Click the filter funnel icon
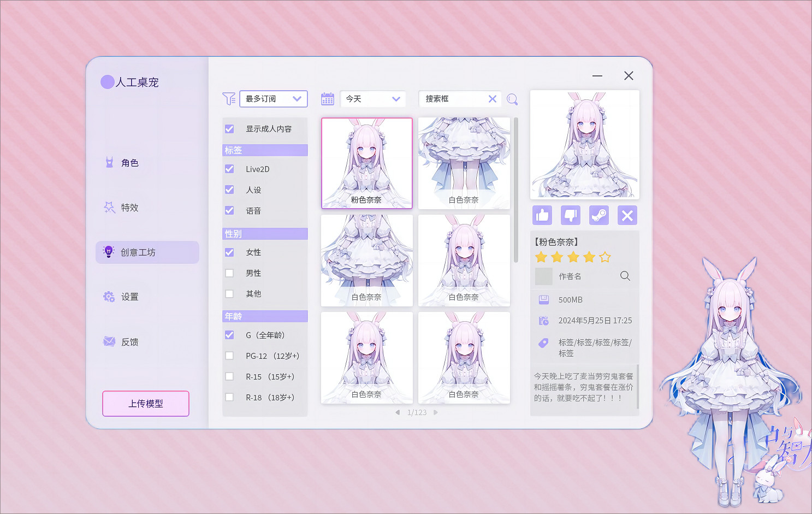Screen dimensions: 812x514 (230, 99)
